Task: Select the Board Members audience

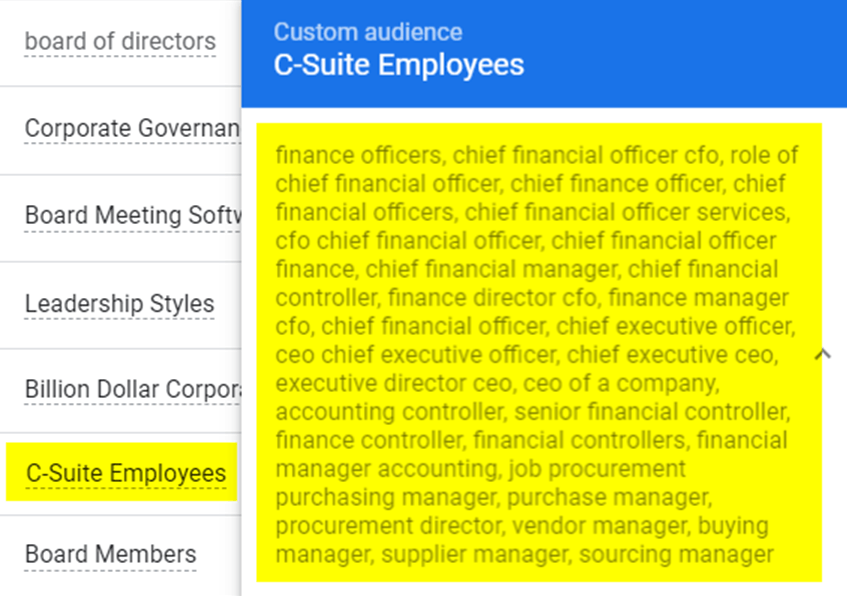Action: coord(110,554)
